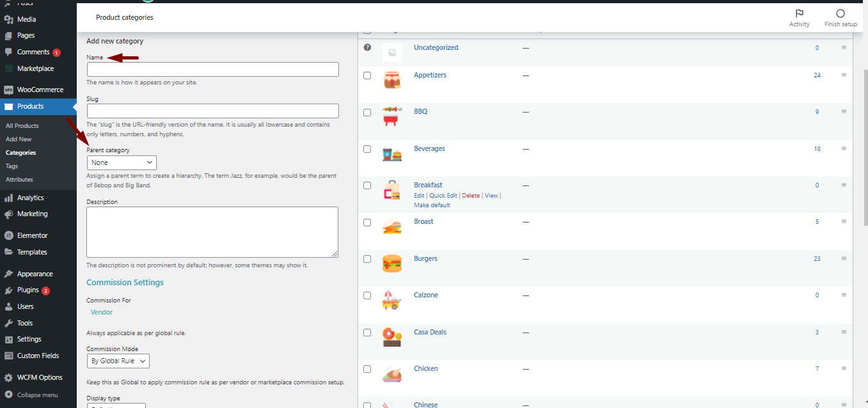Click the Elementor icon in sidebar
Viewport: 868px width, 408px height.
8,235
